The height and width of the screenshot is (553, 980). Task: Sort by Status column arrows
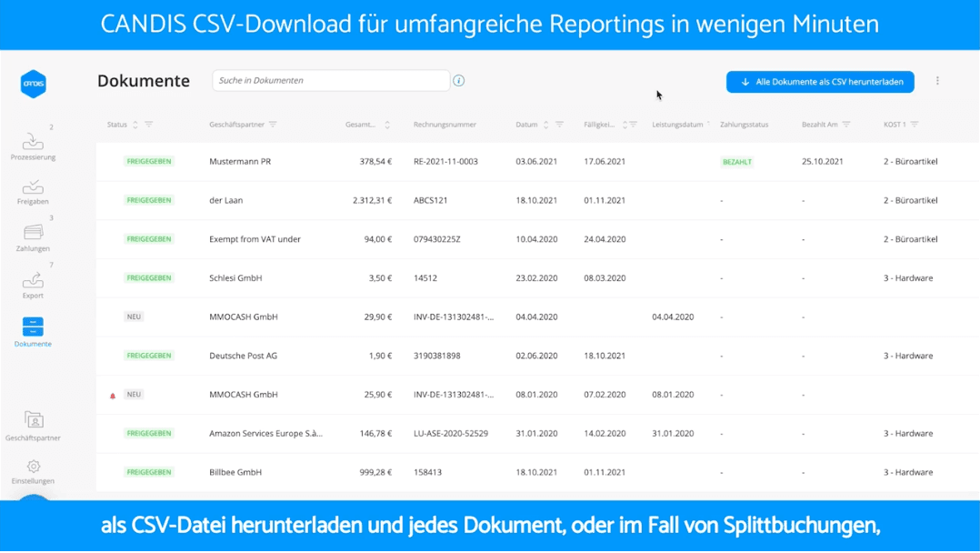[x=135, y=125]
